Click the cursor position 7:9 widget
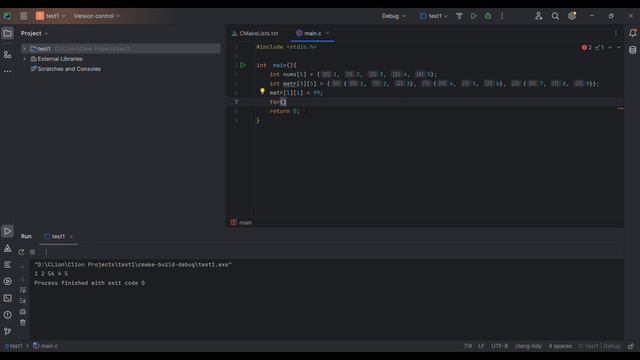The image size is (640, 360). (468, 346)
